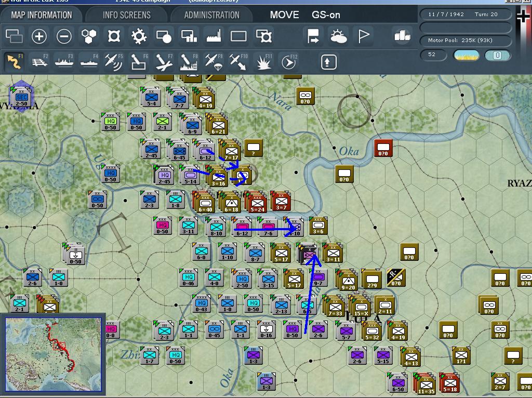The height and width of the screenshot is (398, 532).
Task: Click the F12 end turn icon
Action: (289, 62)
